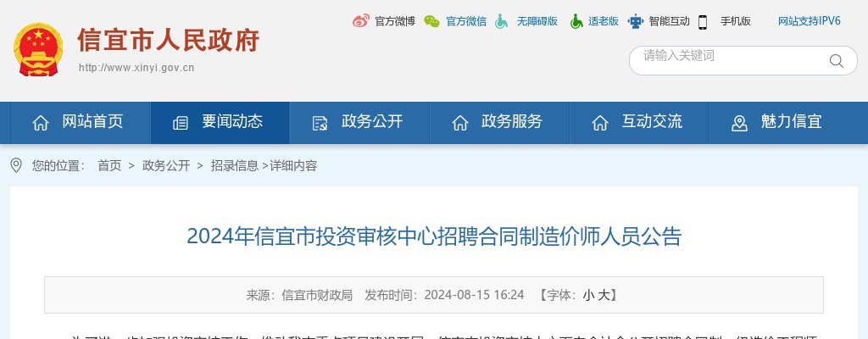Click the mobile phone icon
Screen dimensions: 868x339
[703, 21]
